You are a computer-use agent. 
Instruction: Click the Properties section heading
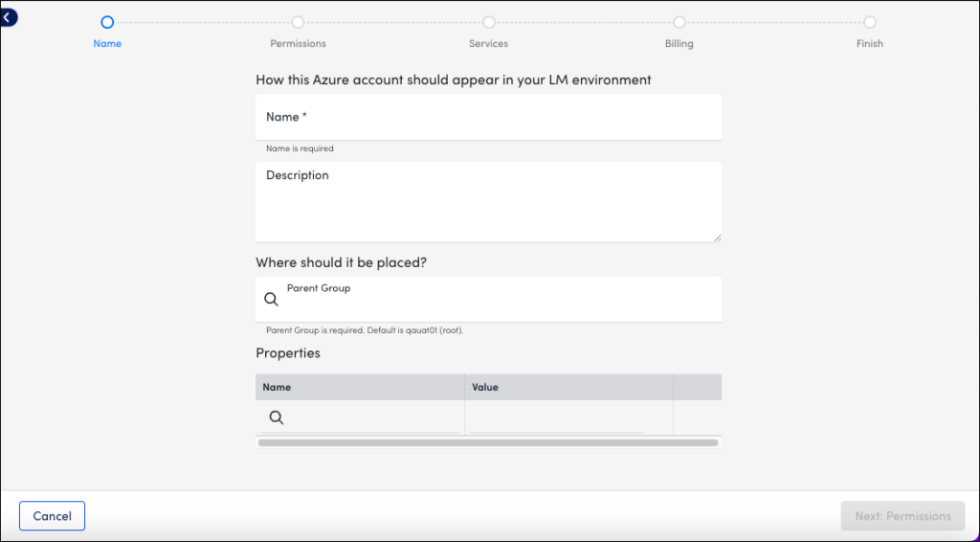(x=288, y=353)
